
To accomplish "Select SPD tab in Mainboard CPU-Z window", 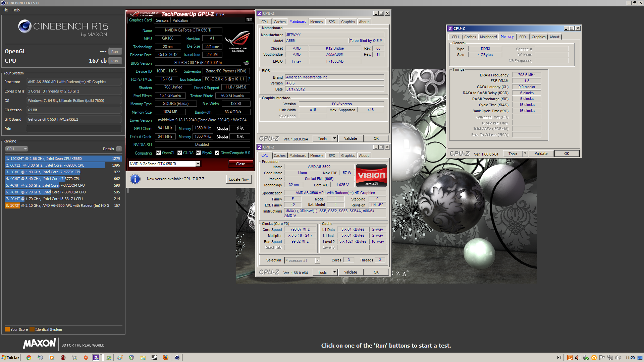I will pos(332,22).
